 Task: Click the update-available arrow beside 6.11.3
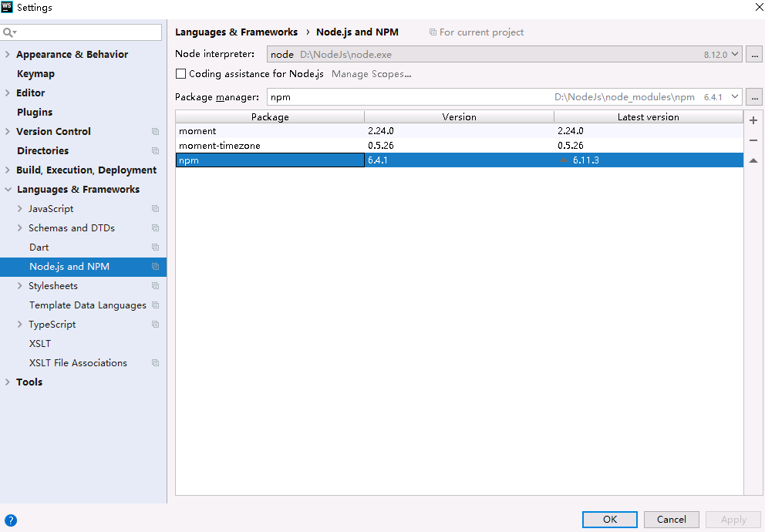point(564,160)
